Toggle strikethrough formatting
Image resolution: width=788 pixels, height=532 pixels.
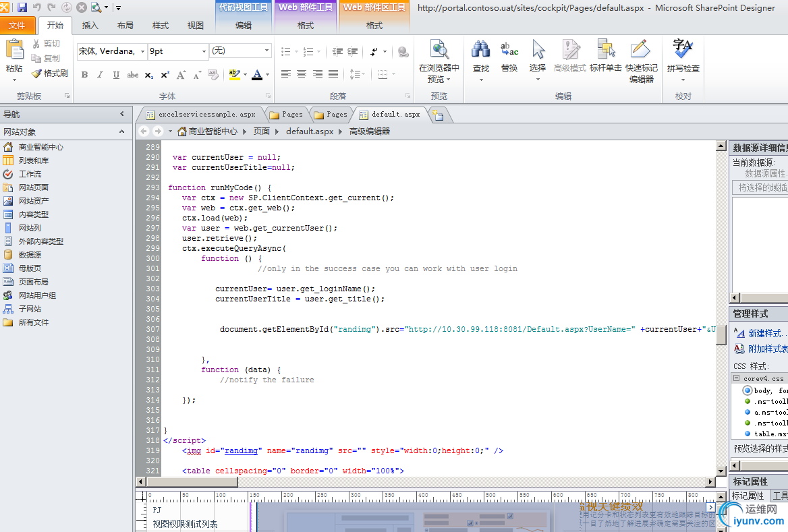click(132, 75)
